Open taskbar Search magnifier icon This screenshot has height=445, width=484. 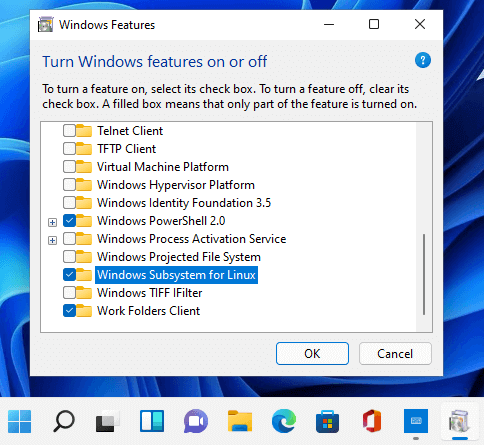point(64,421)
